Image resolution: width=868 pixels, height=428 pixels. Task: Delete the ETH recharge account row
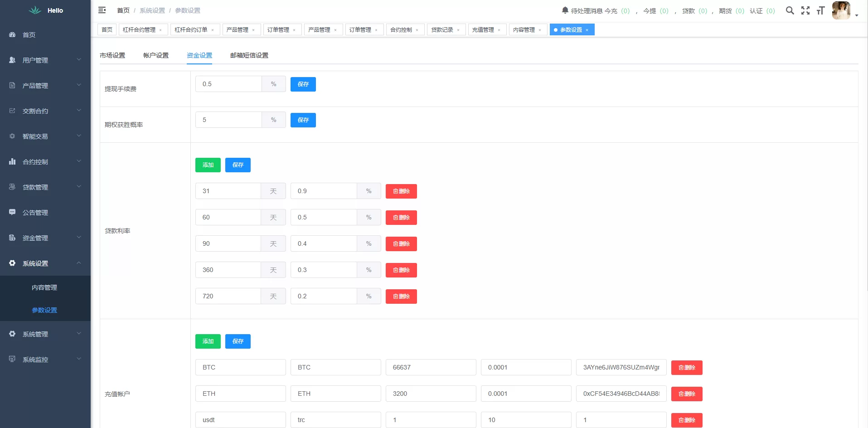(687, 394)
